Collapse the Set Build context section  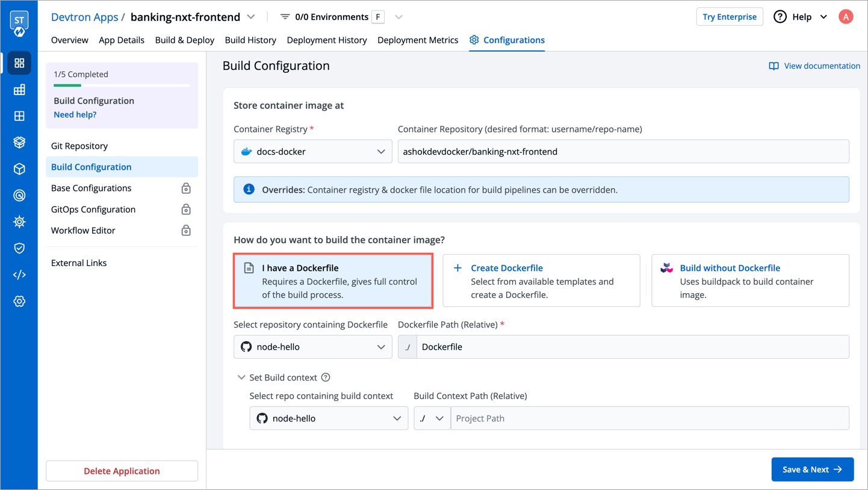pos(241,377)
